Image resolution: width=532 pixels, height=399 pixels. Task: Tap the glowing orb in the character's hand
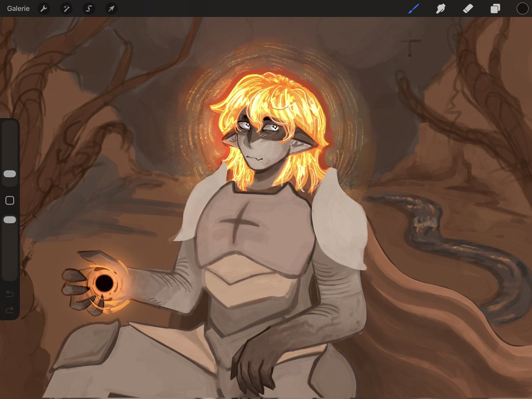pos(105,283)
